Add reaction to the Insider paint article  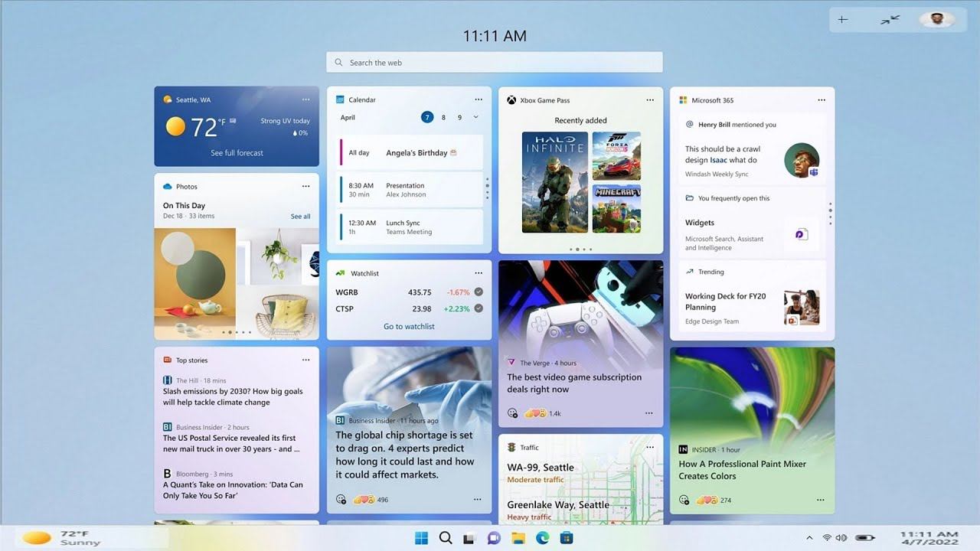(684, 500)
